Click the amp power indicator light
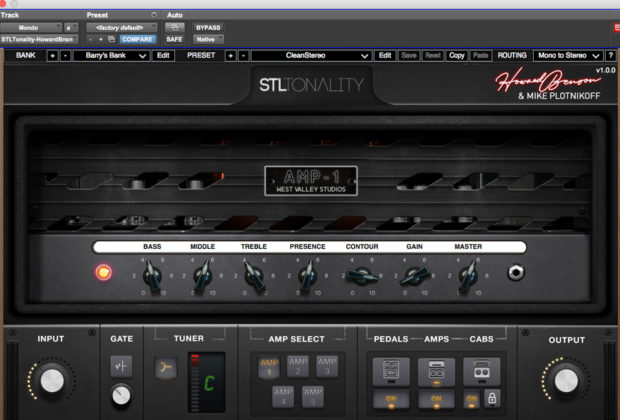Image resolution: width=620 pixels, height=420 pixels. (x=104, y=272)
